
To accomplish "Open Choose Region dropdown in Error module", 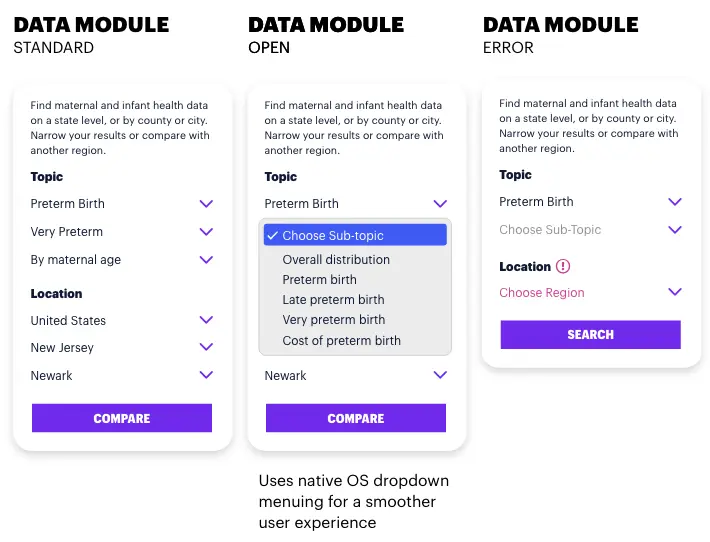I will [x=590, y=293].
